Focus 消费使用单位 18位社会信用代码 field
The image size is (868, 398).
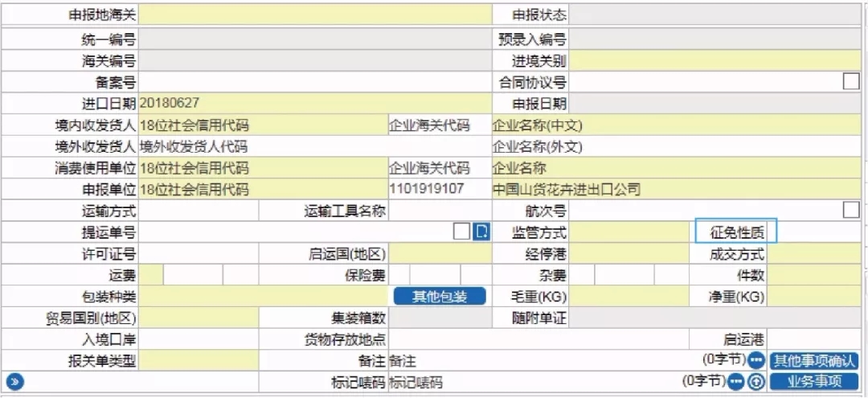(263, 168)
